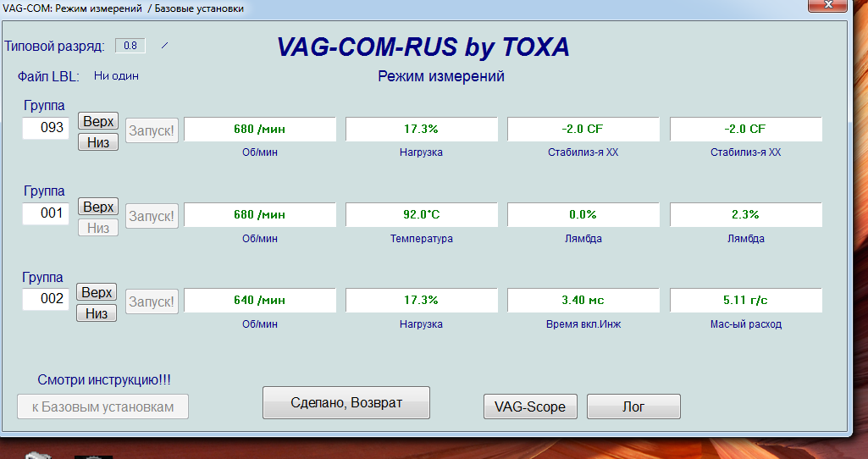
Task: Click Верх button for group 093
Action: [98, 121]
